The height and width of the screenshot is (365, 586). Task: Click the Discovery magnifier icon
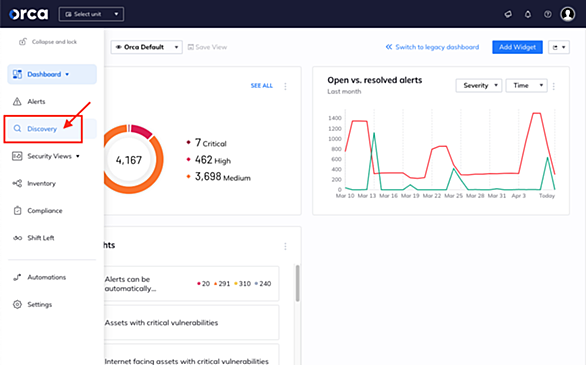coord(17,129)
